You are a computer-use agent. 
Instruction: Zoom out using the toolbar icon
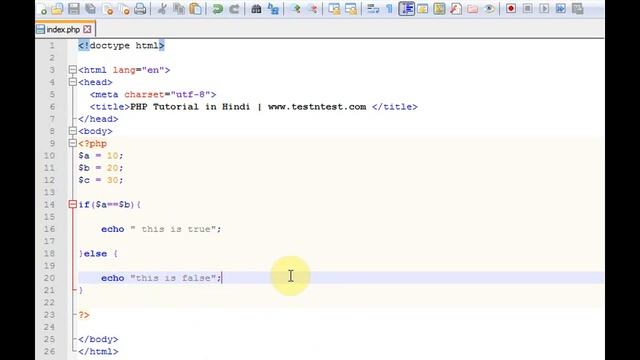coord(312,9)
